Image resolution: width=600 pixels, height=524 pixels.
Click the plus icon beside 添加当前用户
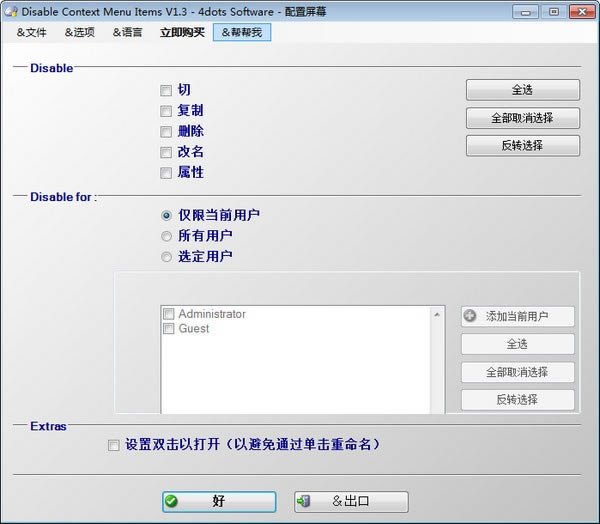(470, 316)
